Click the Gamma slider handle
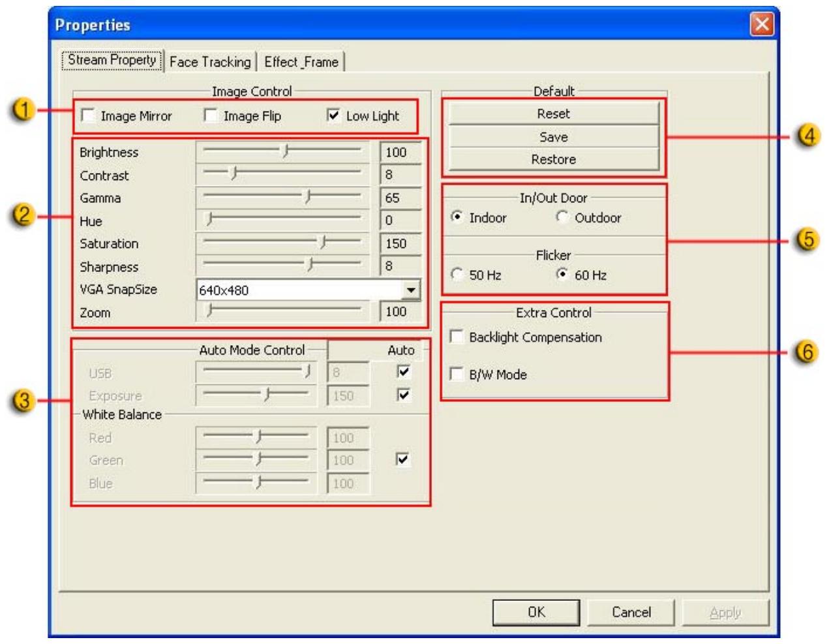This screenshot has width=827, height=644. (308, 197)
